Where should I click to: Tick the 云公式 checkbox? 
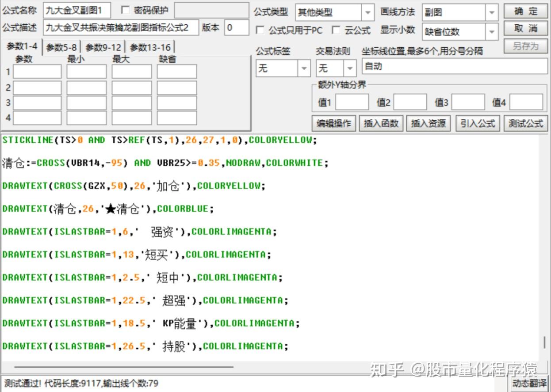336,30
